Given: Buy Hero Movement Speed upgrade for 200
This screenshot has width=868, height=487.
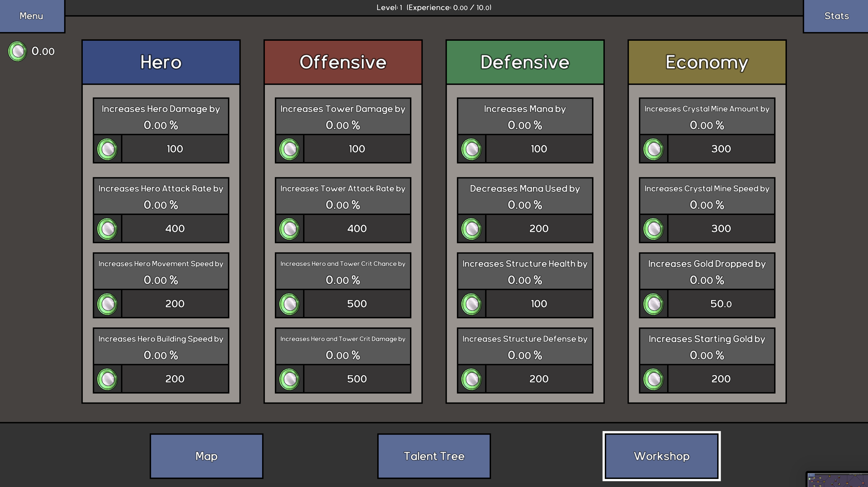Looking at the screenshot, I should coord(175,304).
